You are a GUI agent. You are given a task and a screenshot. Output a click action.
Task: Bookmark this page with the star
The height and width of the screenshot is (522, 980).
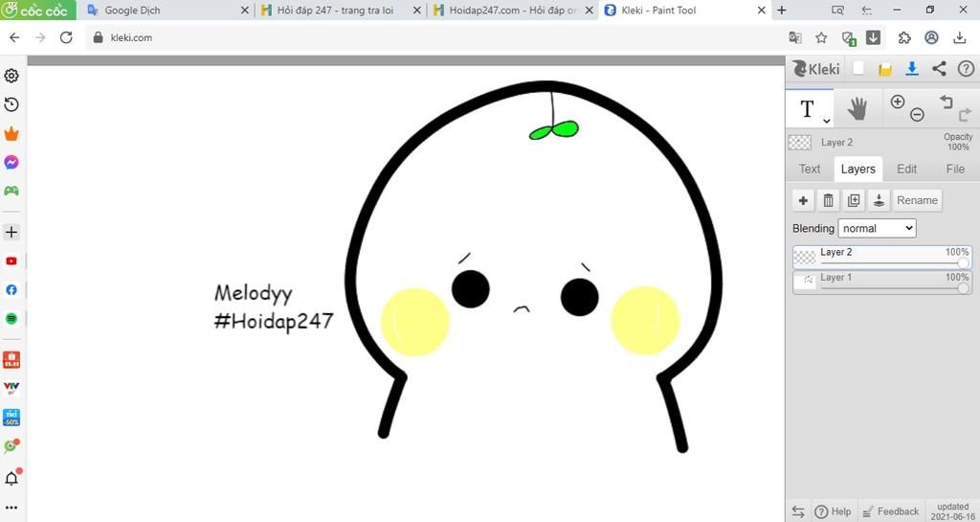[821, 37]
